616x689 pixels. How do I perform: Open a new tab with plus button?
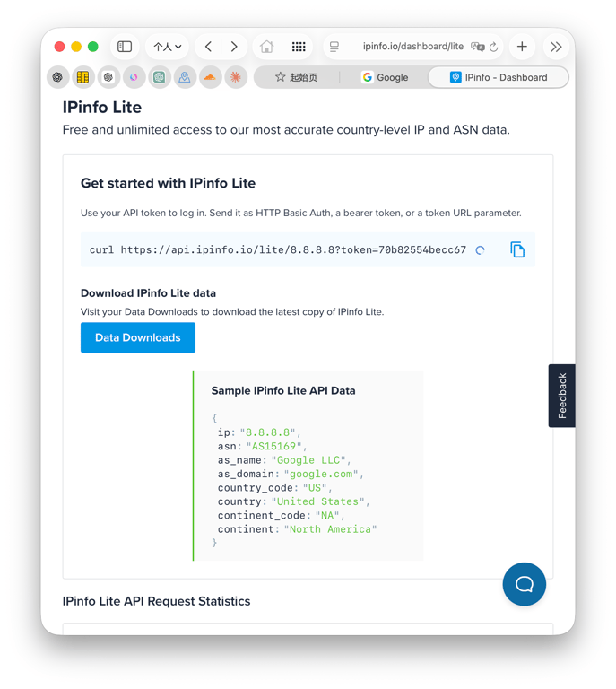click(522, 47)
